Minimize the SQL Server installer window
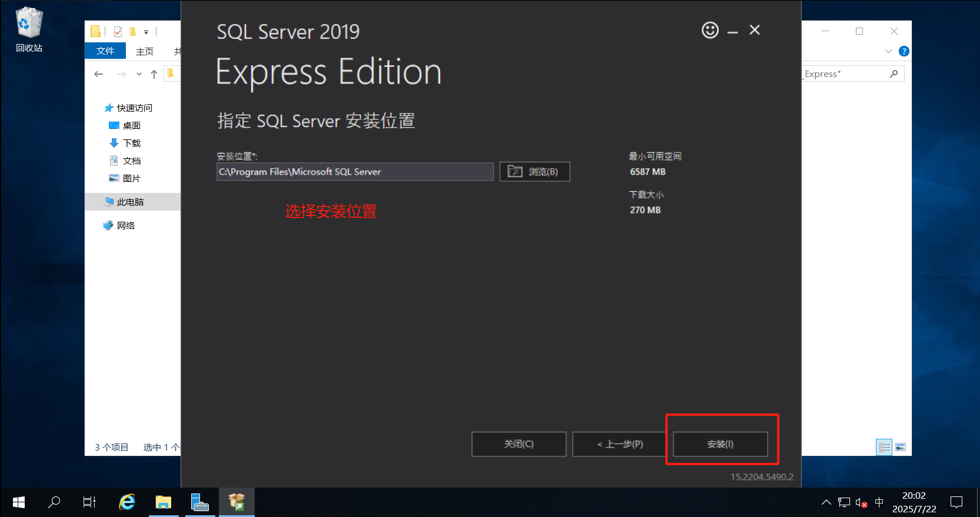The image size is (980, 517). [732, 32]
